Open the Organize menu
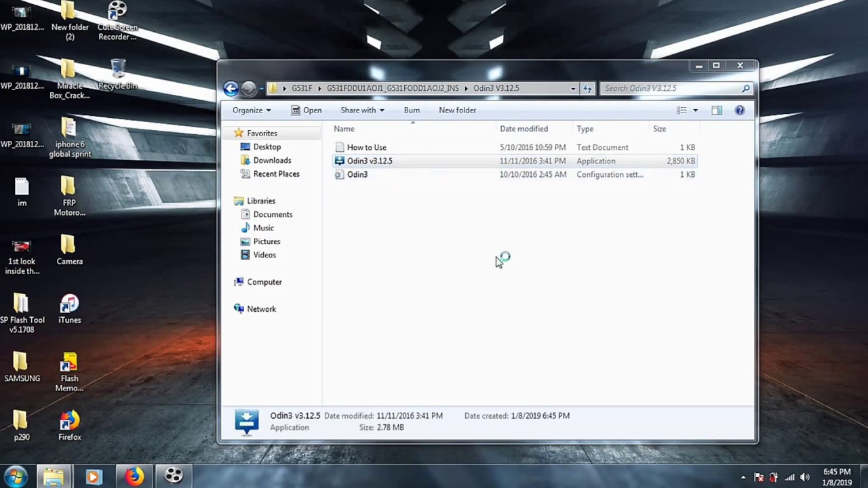Viewport: 868px width, 488px height. point(252,110)
